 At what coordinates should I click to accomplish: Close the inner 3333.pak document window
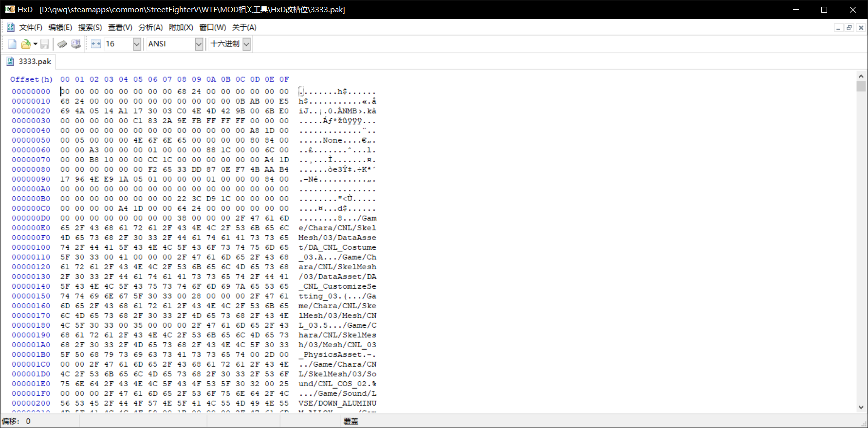pos(861,28)
